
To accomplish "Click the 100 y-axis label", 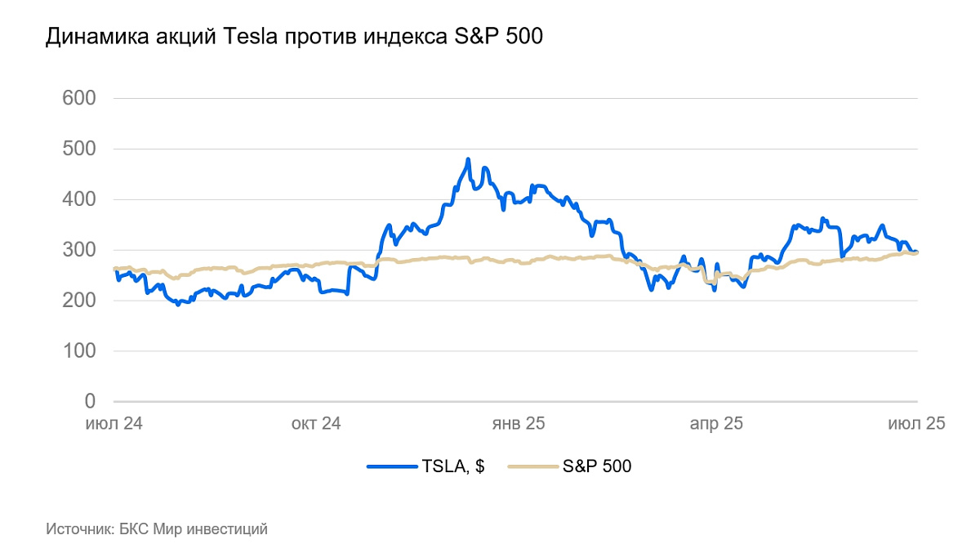I will 79,351.
